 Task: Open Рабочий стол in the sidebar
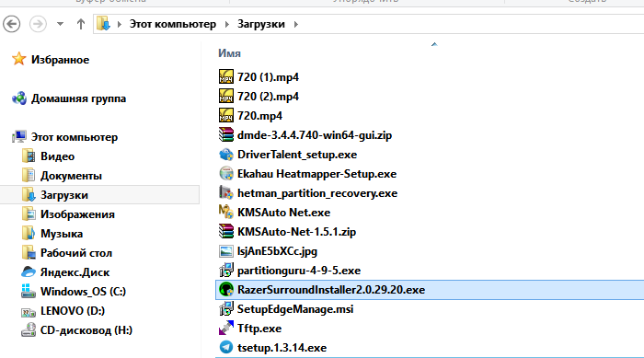coord(76,253)
